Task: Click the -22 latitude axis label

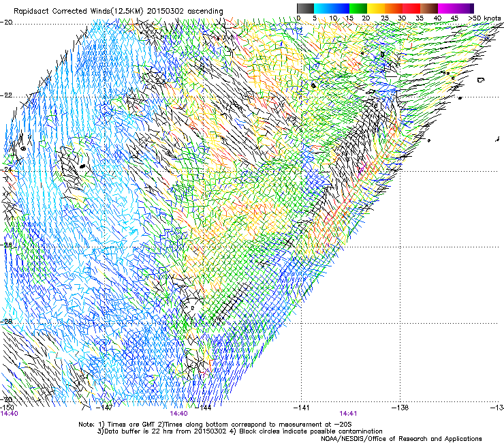Action: pyautogui.click(x=6, y=95)
